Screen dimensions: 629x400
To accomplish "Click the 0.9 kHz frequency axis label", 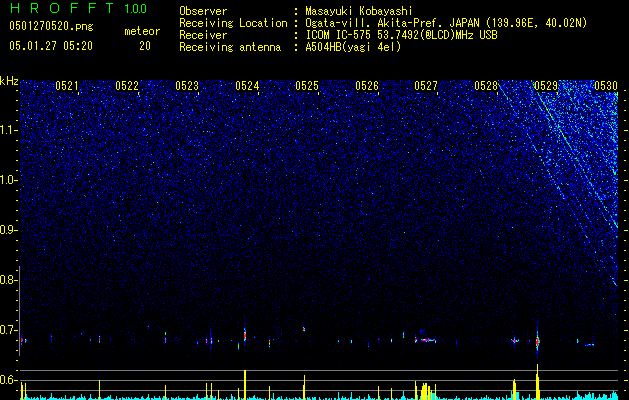I will pyautogui.click(x=9, y=230).
